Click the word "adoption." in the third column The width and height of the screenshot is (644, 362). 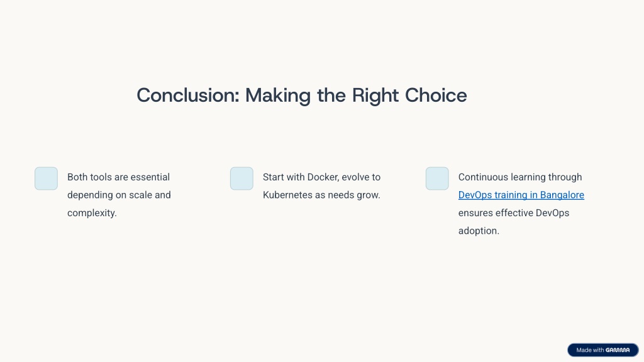[x=479, y=231]
